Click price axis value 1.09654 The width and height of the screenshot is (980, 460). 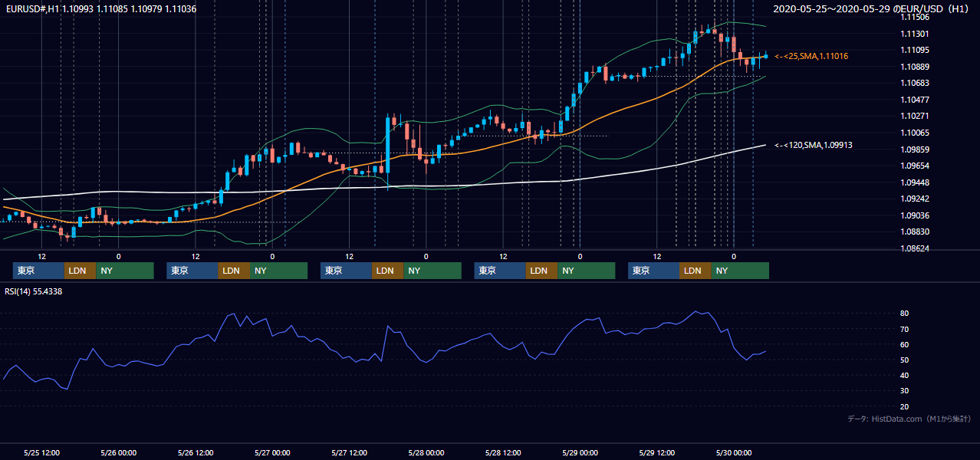[x=915, y=166]
